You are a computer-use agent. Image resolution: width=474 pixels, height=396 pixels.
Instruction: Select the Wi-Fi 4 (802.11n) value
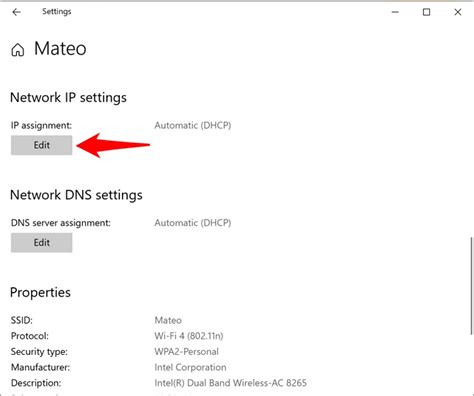(189, 336)
